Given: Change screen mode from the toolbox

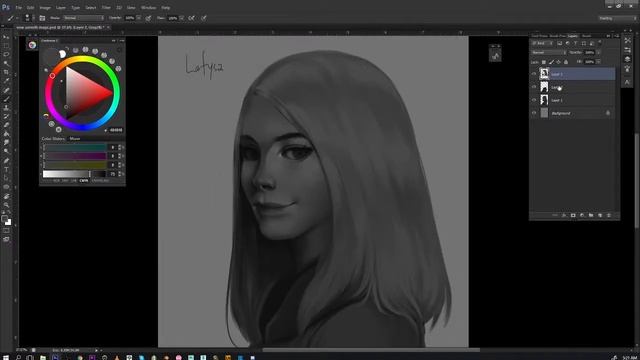Looking at the screenshot, I should (x=6, y=240).
